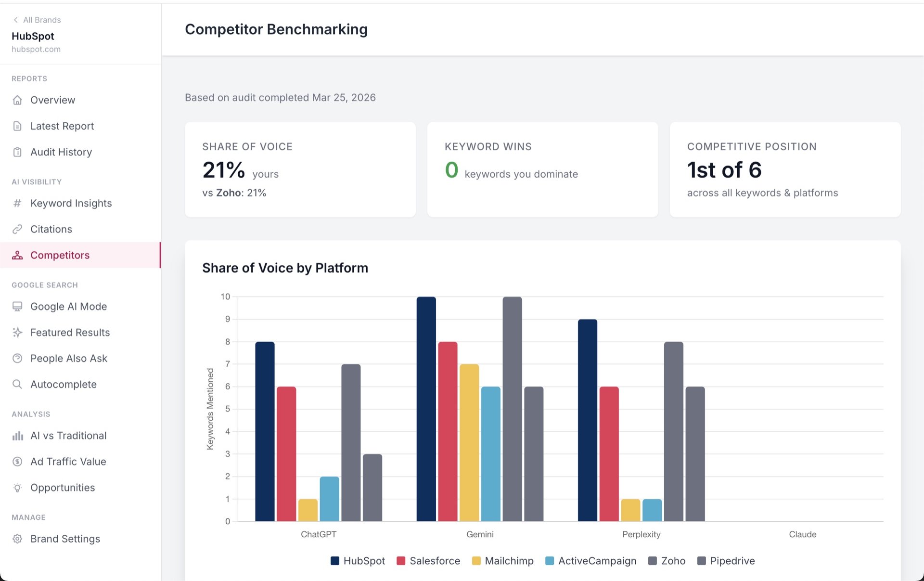Viewport: 924px width, 581px height.
Task: Click the ActiveCampaign bar for ChatGPT
Action: coord(329,499)
